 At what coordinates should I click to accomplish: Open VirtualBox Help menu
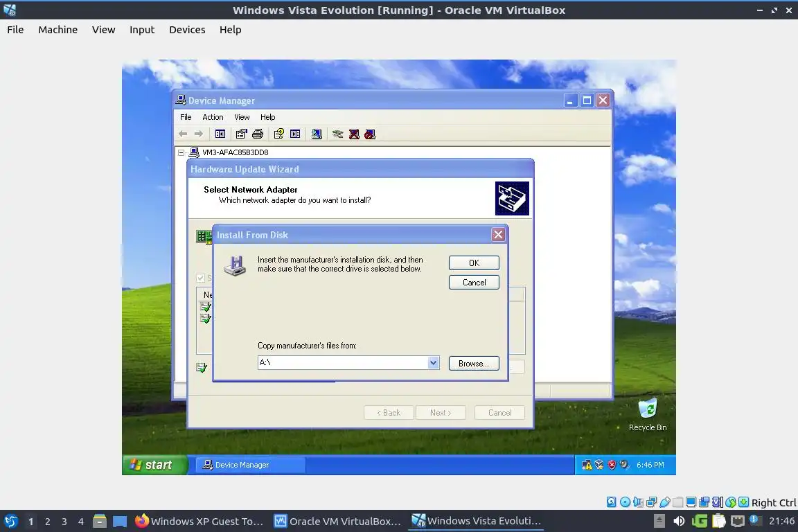pos(231,30)
